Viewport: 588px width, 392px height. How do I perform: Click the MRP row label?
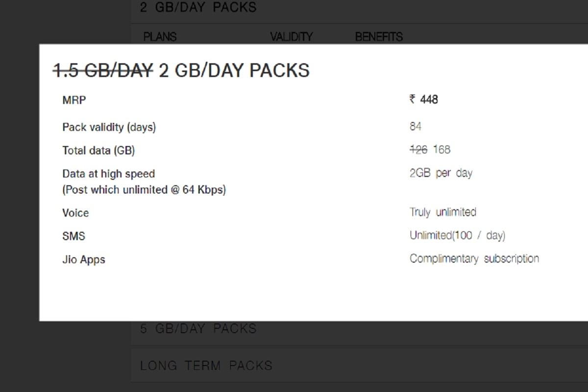73,100
